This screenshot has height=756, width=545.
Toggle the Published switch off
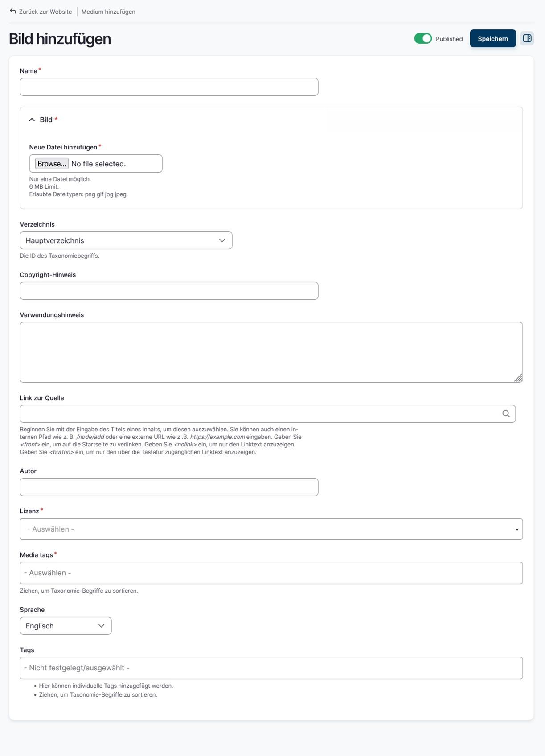[423, 39]
